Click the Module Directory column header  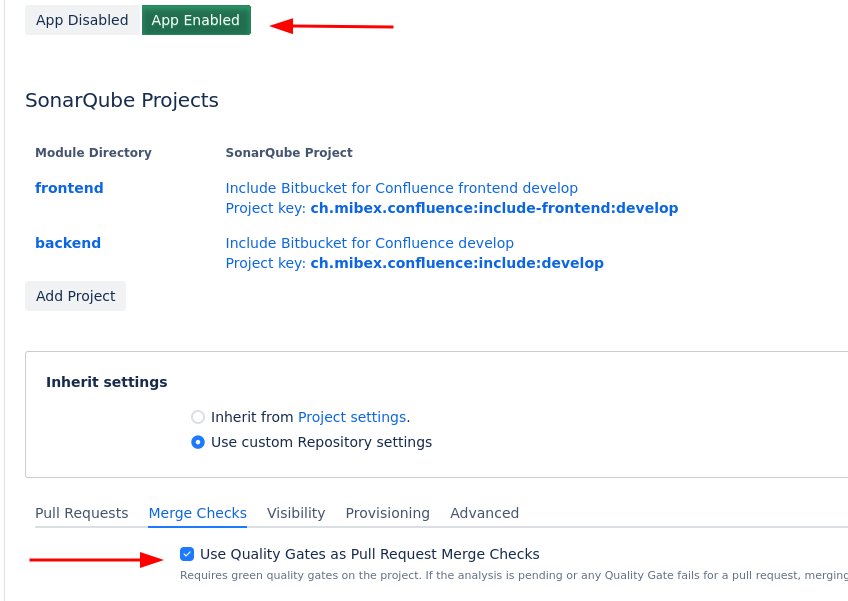93,153
